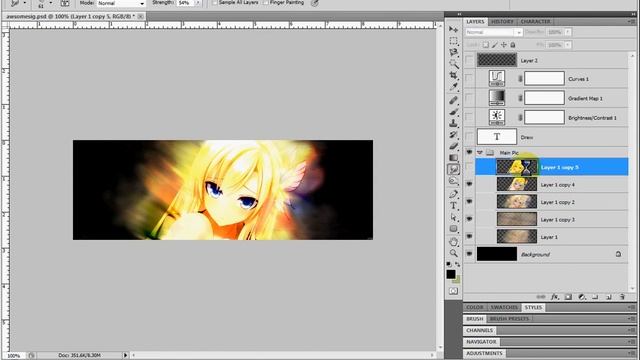Select the History Brush tool
The height and width of the screenshot is (360, 640).
[453, 134]
